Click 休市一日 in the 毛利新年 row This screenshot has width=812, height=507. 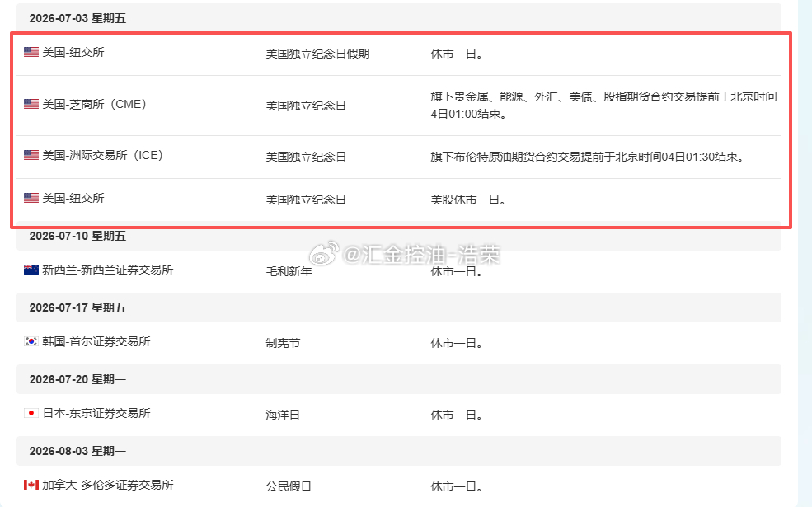[x=457, y=271]
